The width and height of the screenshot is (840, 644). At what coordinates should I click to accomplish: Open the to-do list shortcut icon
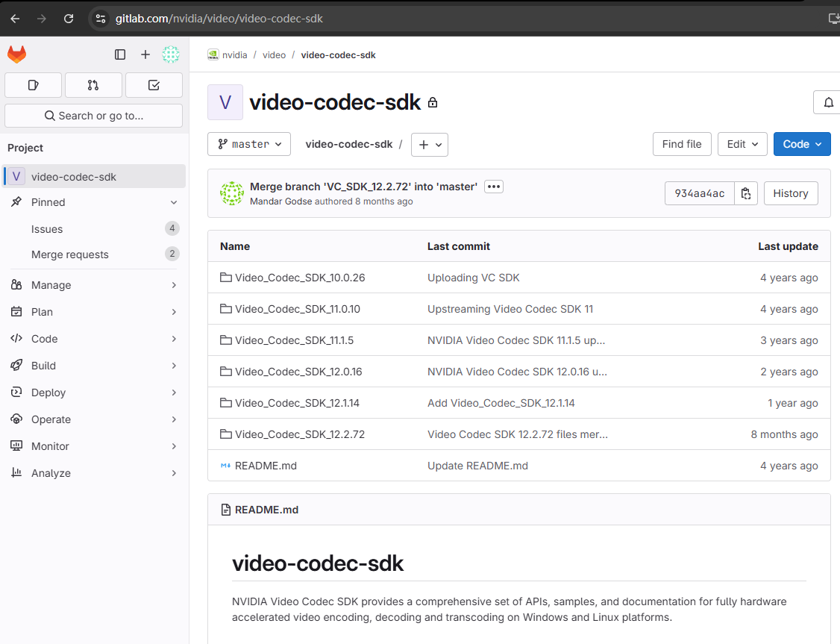click(154, 85)
